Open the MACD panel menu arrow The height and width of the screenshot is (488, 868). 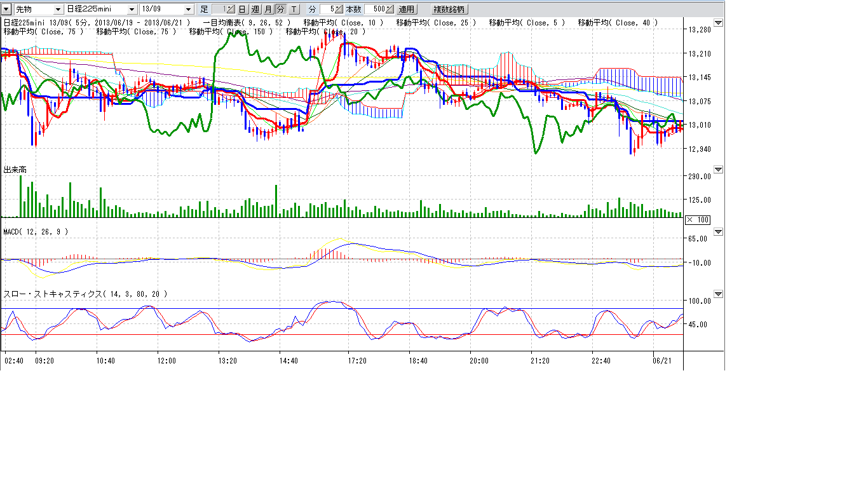pos(718,232)
